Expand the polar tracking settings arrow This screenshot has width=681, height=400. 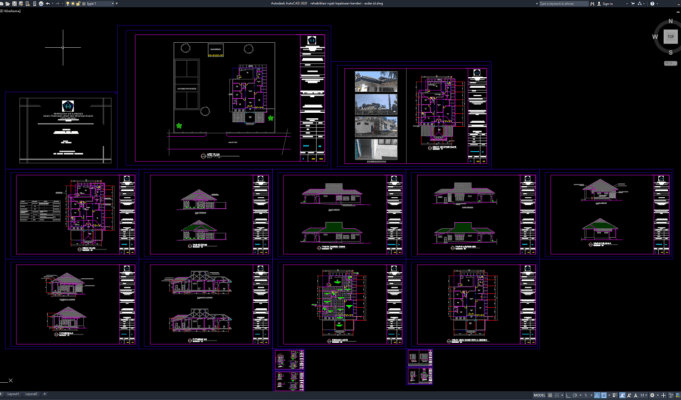pyautogui.click(x=581, y=395)
